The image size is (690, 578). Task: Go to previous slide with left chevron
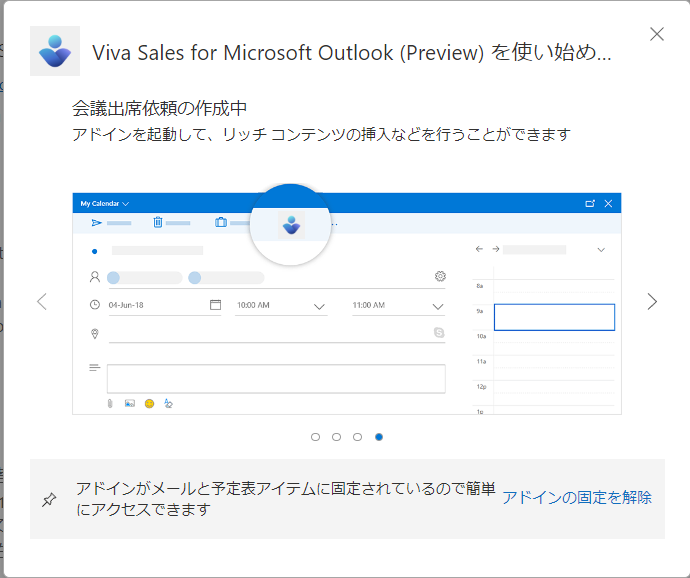(42, 302)
